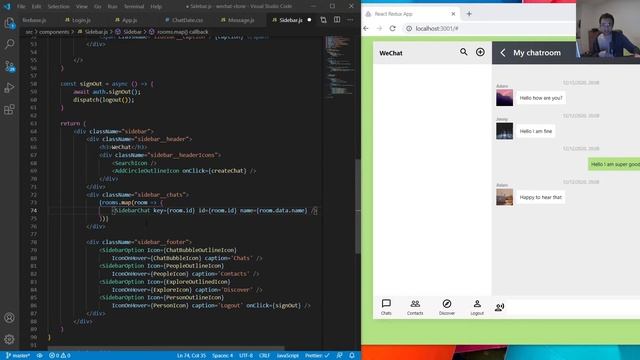Open the Manage gear in VS Code

point(9,339)
